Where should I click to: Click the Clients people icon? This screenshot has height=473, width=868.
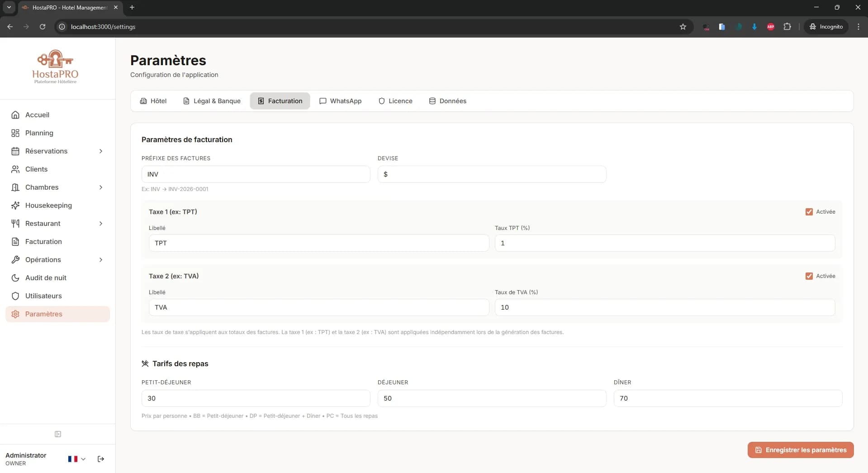(15, 169)
